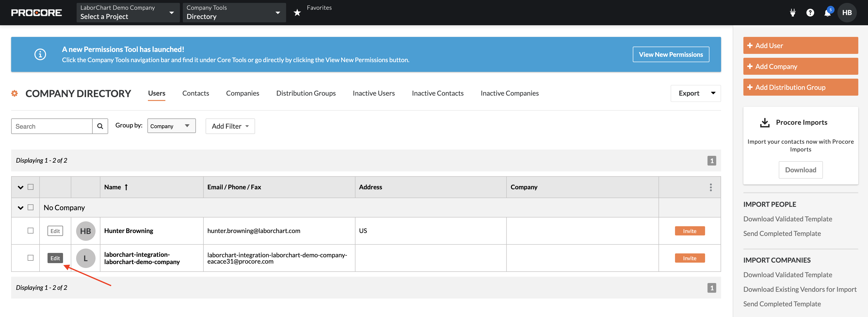Screen dimensions: 868x317
Task: Collapse the No Company group chevron
Action: pyautogui.click(x=21, y=208)
